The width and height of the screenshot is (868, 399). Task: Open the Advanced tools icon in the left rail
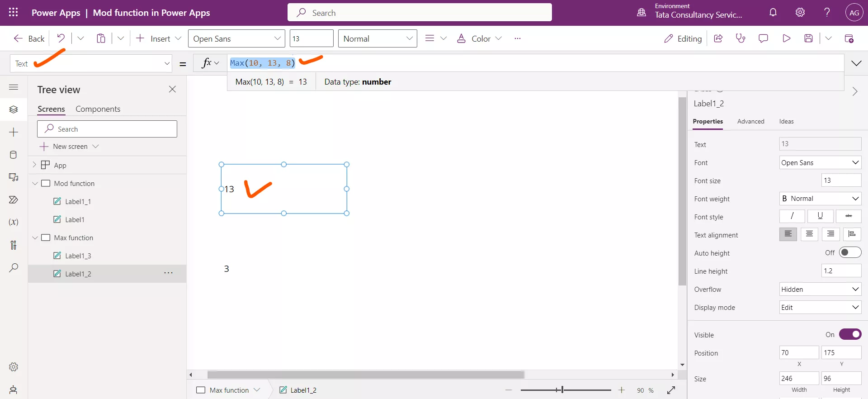click(x=14, y=245)
